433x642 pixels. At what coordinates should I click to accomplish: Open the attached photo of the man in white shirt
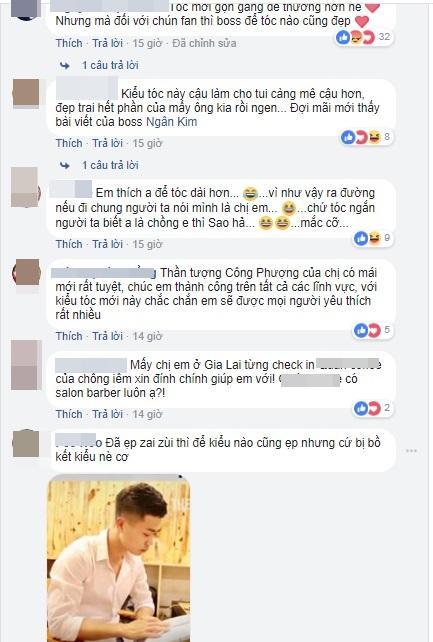pyautogui.click(x=119, y=558)
